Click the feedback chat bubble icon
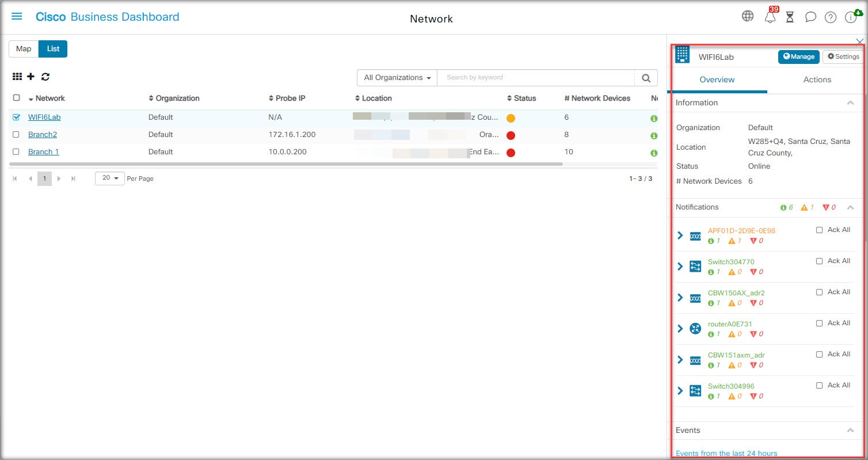 810,17
